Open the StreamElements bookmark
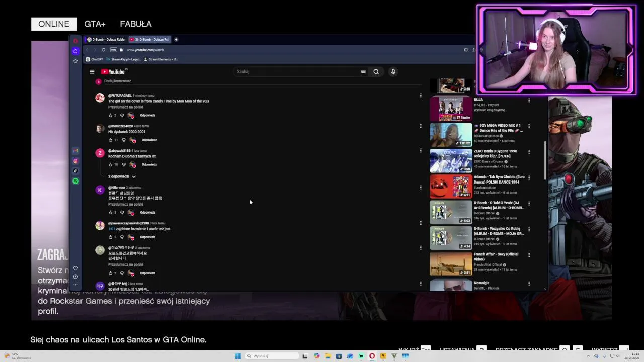 pos(161,59)
